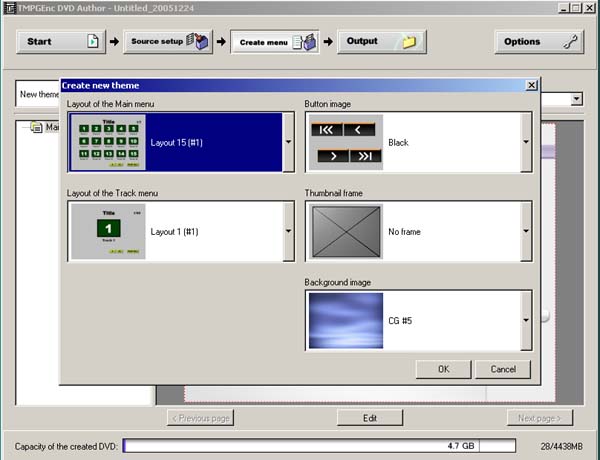Confirm the theme with OK
600x460 pixels.
443,369
